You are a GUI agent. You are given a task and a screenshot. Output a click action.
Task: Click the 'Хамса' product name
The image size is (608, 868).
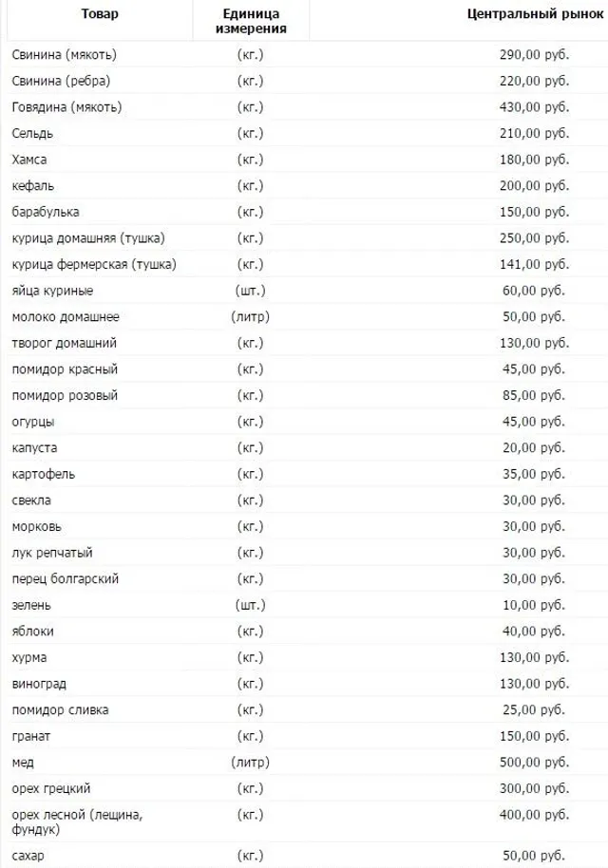tap(29, 159)
